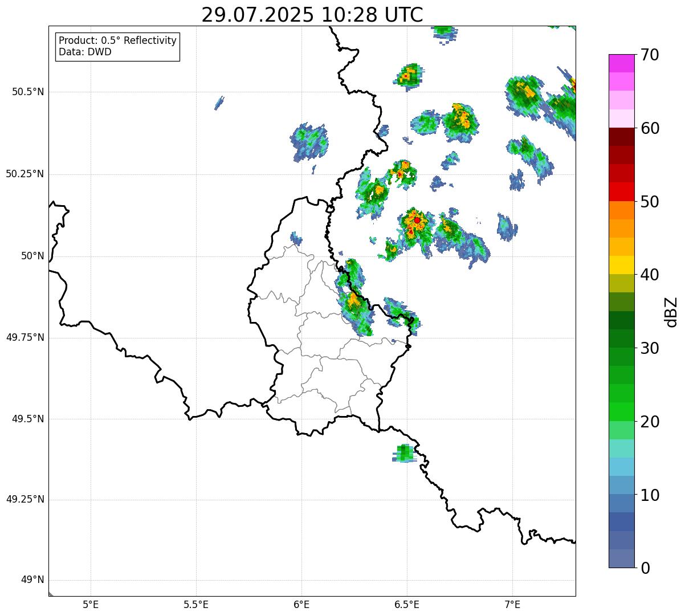Click the colorbar tick label 70
Viewport: 685px width, 616px height.
pyautogui.click(x=650, y=55)
